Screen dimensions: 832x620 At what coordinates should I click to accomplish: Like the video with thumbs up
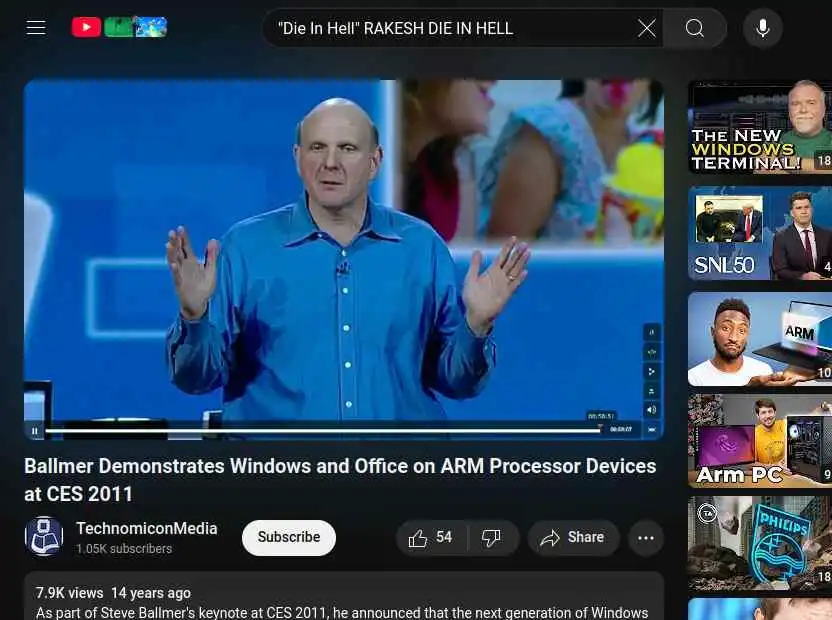(431, 538)
